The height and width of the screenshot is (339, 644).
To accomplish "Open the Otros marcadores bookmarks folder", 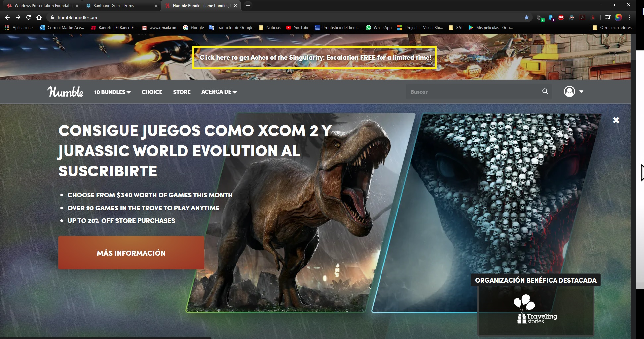I will (612, 28).
